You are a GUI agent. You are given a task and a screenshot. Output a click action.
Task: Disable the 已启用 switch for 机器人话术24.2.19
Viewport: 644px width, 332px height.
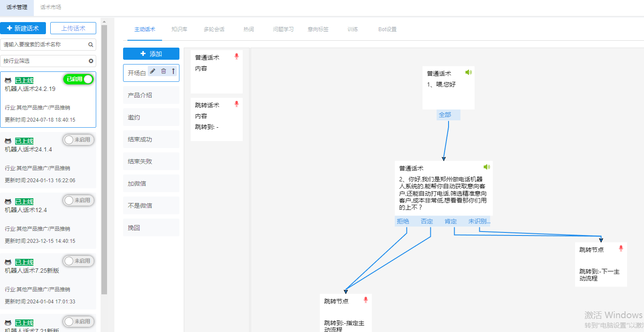click(x=78, y=79)
